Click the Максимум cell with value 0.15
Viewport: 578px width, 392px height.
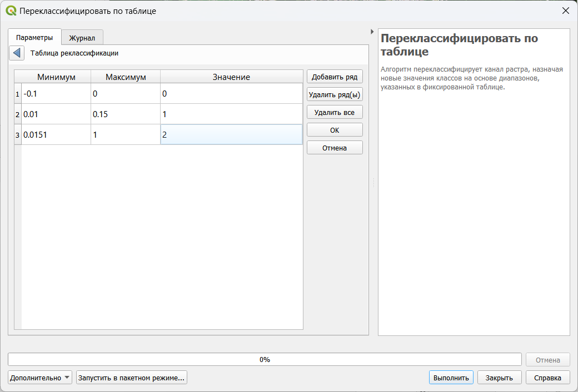click(125, 114)
